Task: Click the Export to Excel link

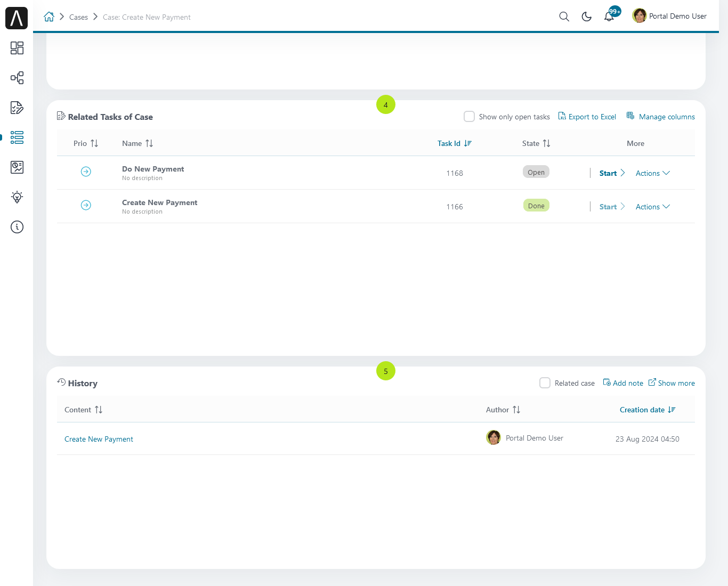Action: click(x=587, y=117)
